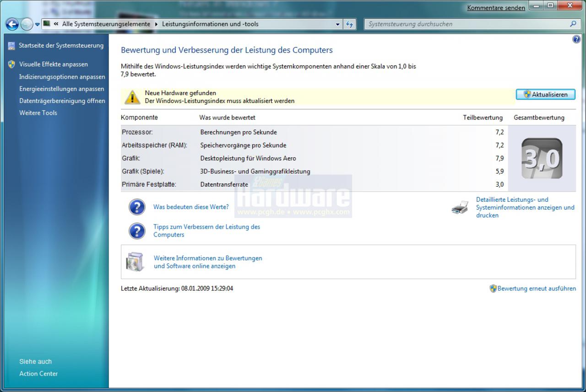This screenshot has height=392, width=586.
Task: Click the search magnifier icon
Action: click(x=573, y=24)
